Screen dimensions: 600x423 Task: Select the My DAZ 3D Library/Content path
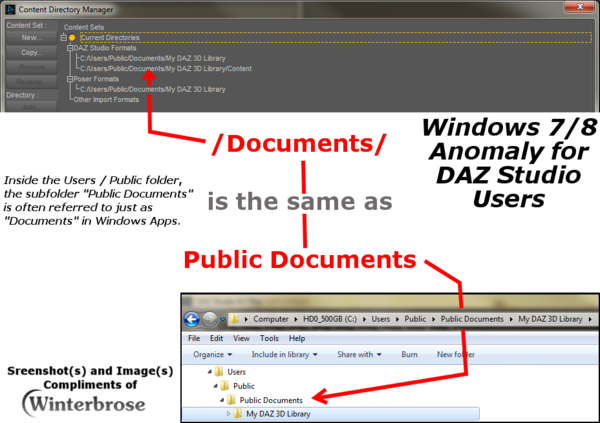[x=166, y=69]
